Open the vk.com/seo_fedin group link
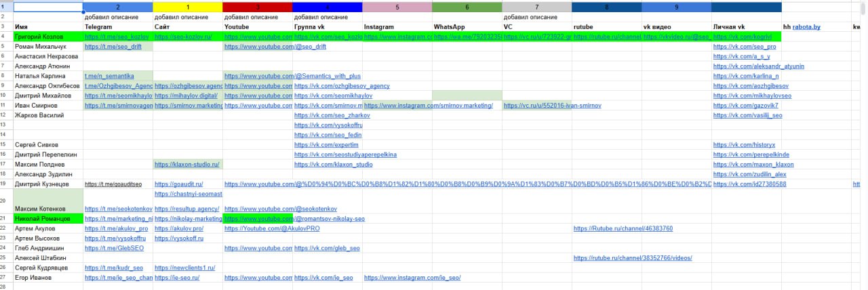The height and width of the screenshot is (290, 868). coord(328,135)
